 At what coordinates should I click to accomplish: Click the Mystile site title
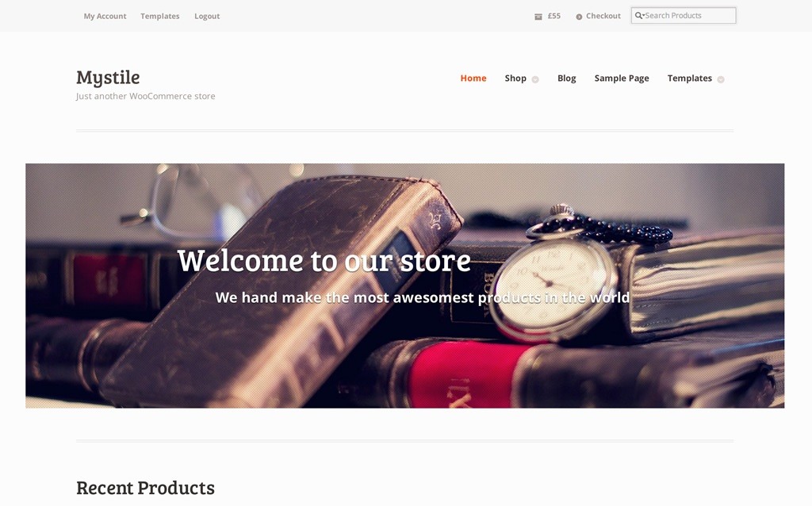click(108, 78)
